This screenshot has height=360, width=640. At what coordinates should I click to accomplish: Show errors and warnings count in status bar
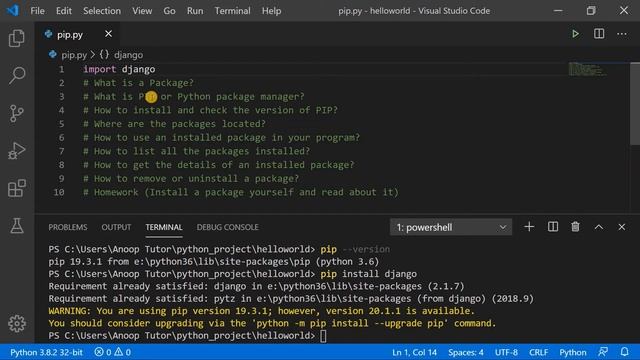[x=112, y=352]
